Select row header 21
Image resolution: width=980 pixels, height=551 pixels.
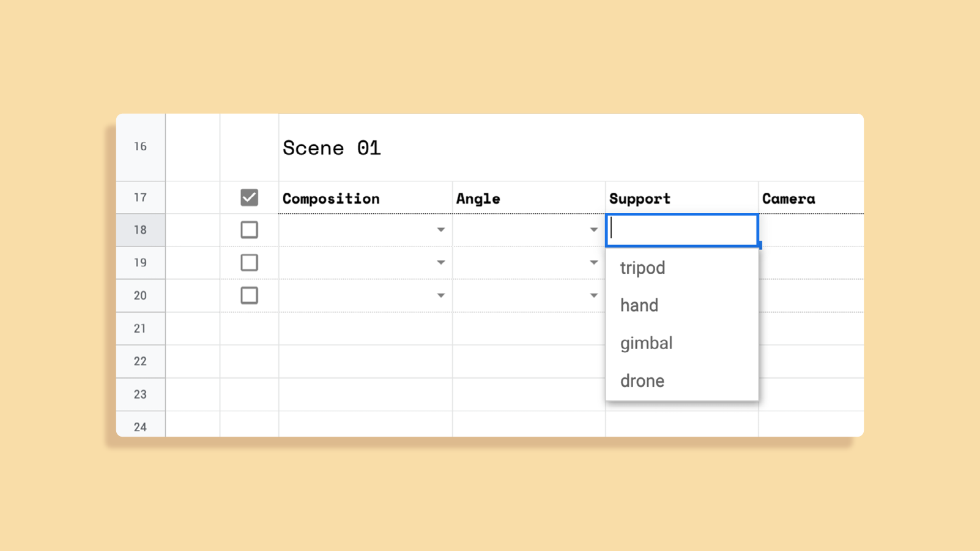tap(140, 328)
